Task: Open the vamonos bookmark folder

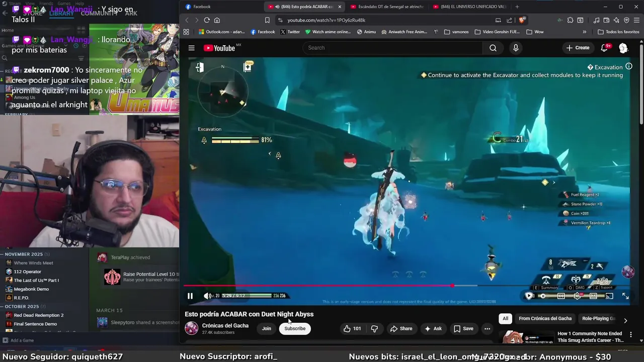Action: click(456, 32)
